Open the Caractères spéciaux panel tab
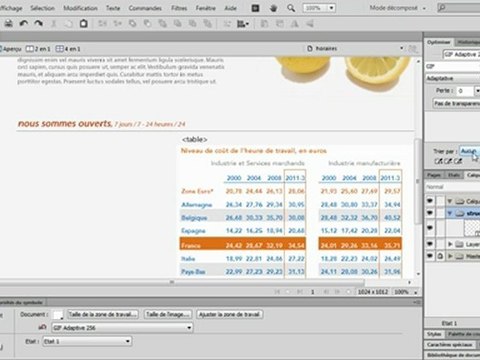 (450, 345)
